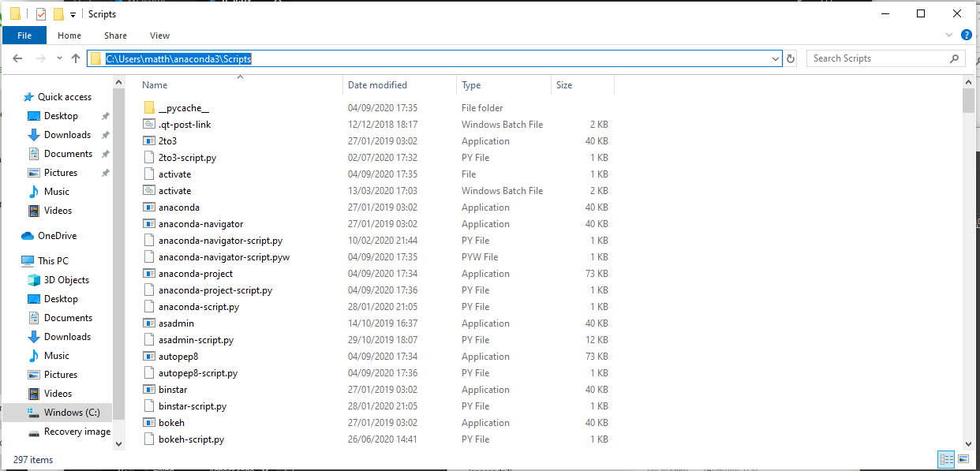Switch to the Share ribbon tab

(x=115, y=36)
